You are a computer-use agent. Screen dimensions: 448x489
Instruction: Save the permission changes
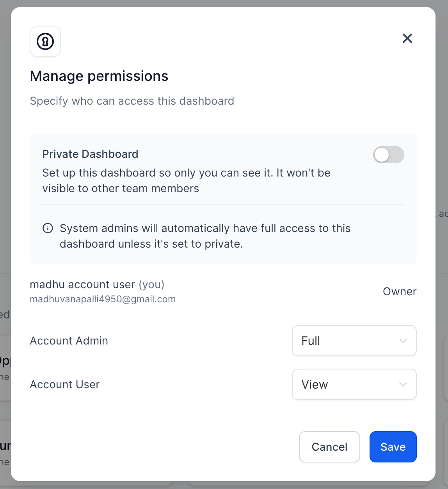(x=393, y=447)
